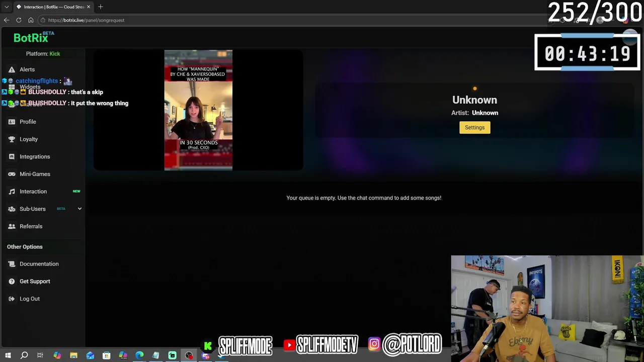The image size is (644, 362).
Task: Click the browser home icon
Action: [x=31, y=20]
